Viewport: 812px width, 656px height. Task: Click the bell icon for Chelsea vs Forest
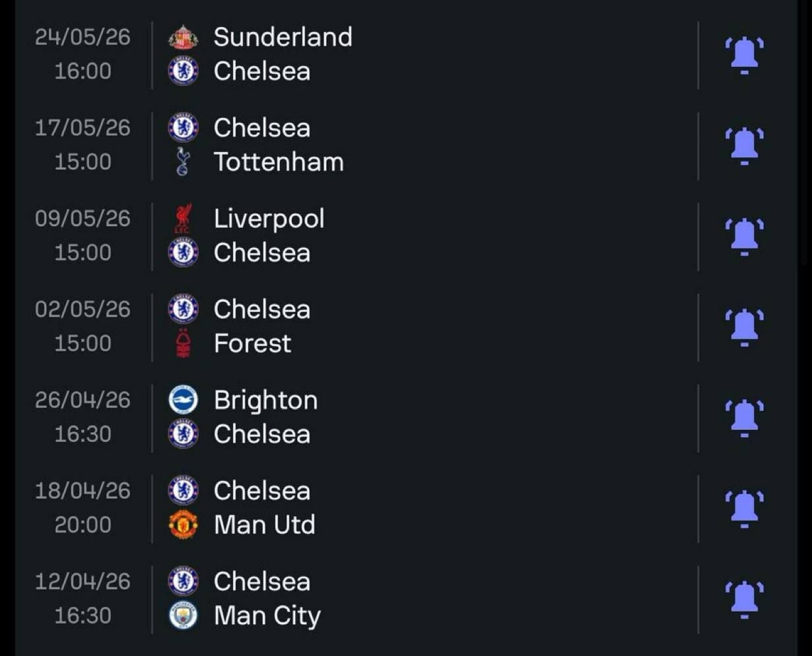click(745, 328)
